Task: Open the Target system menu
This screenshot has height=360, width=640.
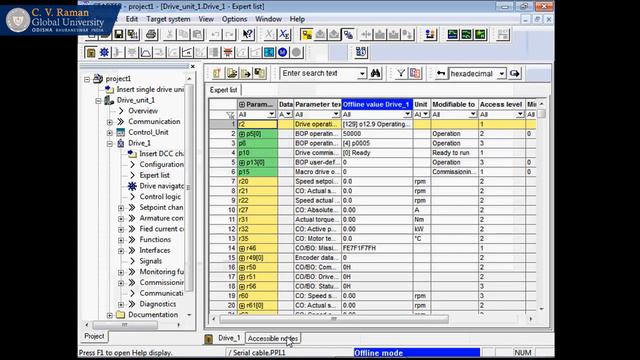Action: [168, 19]
